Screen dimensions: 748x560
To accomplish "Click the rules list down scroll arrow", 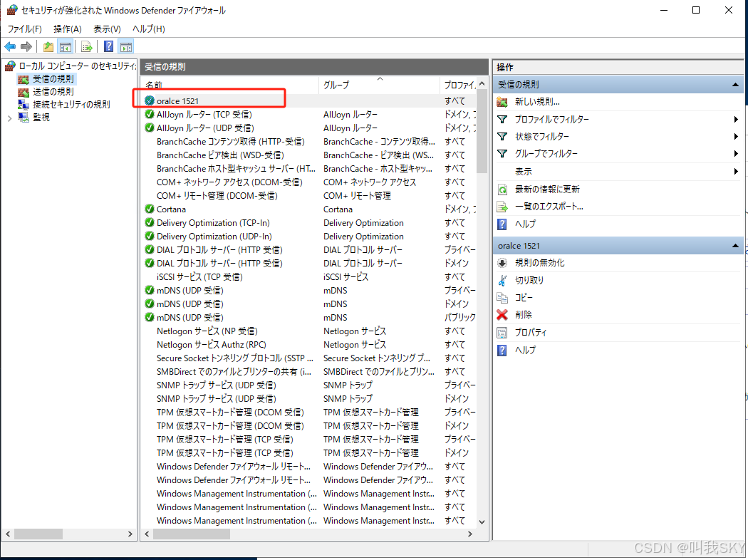I will pyautogui.click(x=482, y=522).
